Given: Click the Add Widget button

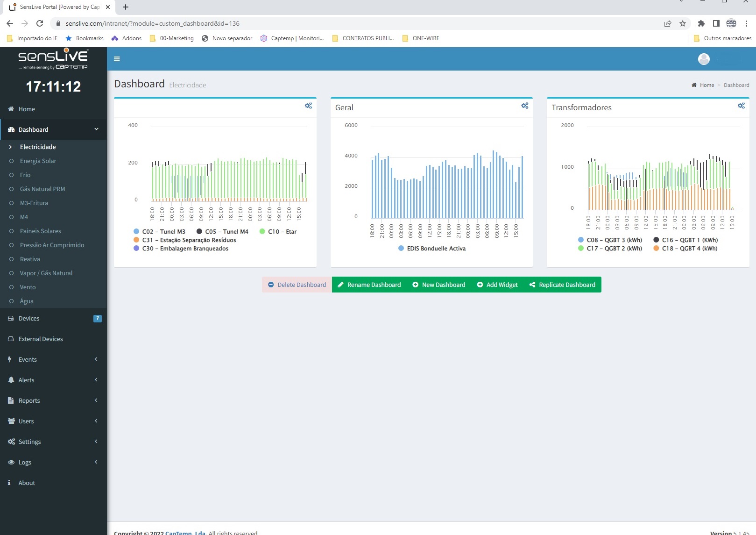Looking at the screenshot, I should (x=497, y=285).
